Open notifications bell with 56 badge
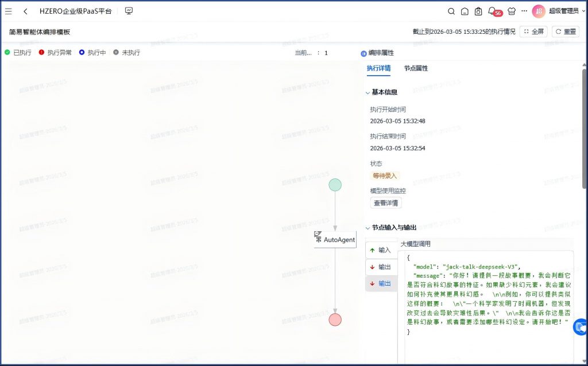This screenshot has width=588, height=366. click(492, 11)
